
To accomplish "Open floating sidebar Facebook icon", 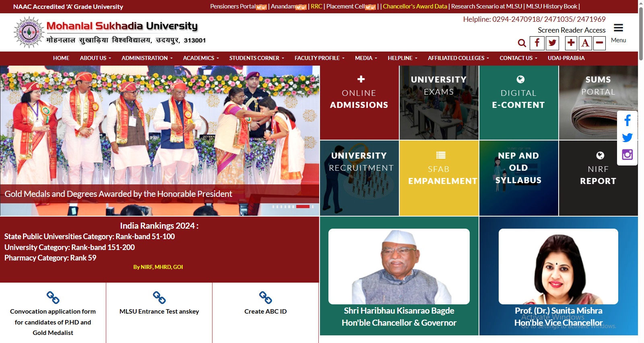I will [627, 120].
